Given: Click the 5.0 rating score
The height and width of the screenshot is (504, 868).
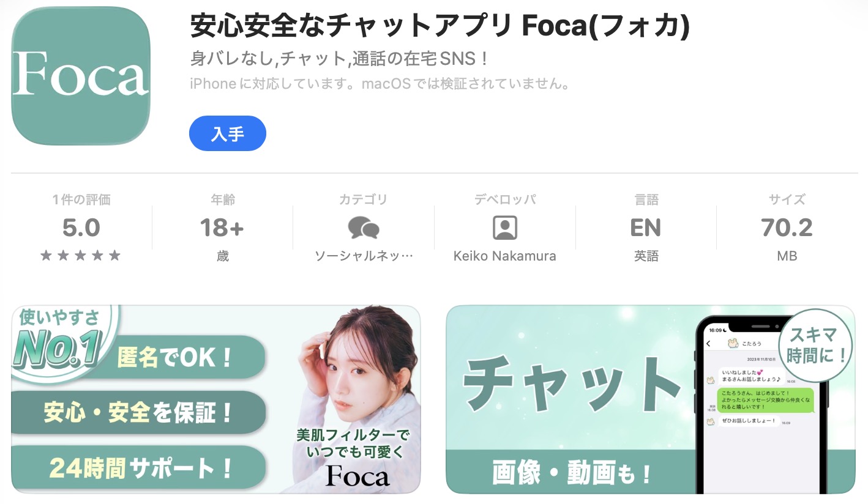Looking at the screenshot, I should [81, 228].
